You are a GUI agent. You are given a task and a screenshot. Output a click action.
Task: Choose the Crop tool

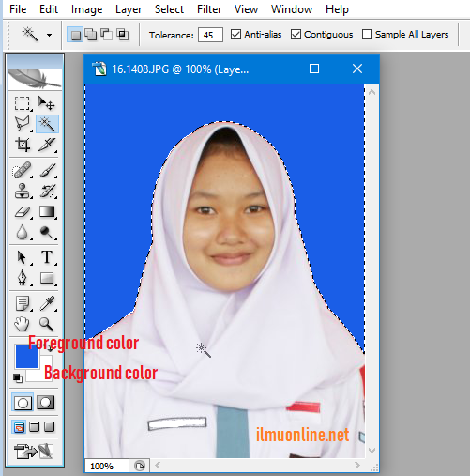[23, 145]
